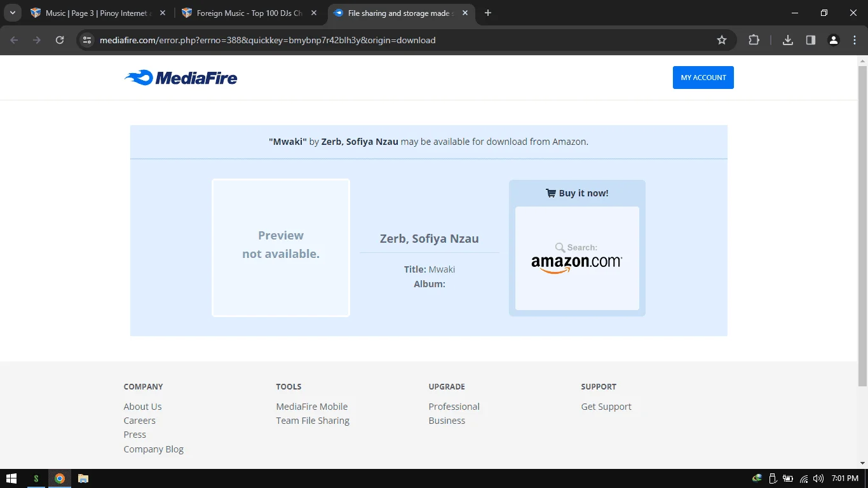Viewport: 868px width, 488px height.
Task: Open a new tab with the plus icon
Action: point(488,13)
